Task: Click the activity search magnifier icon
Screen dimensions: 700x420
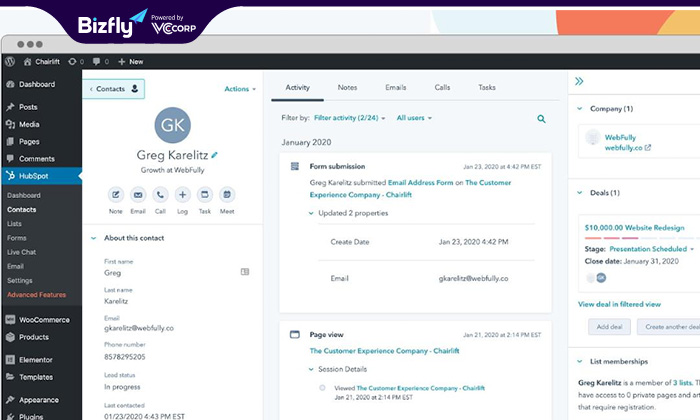Action: click(541, 119)
